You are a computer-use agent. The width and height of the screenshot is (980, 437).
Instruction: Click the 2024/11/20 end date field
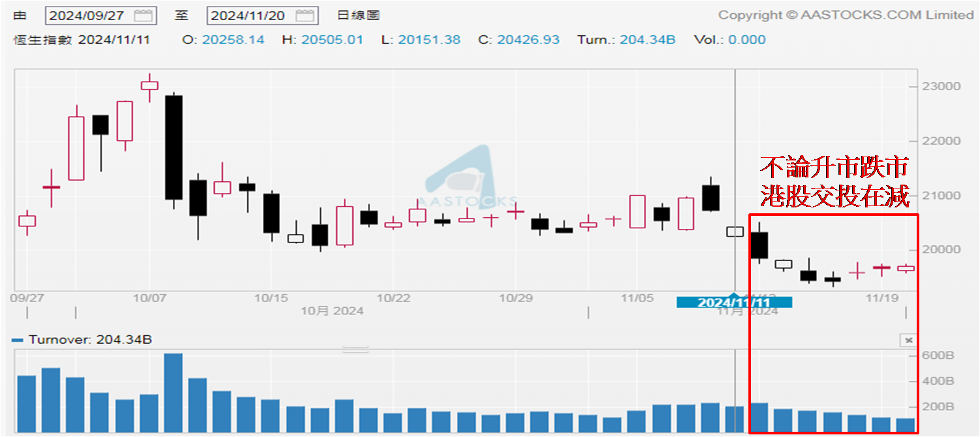coord(249,16)
